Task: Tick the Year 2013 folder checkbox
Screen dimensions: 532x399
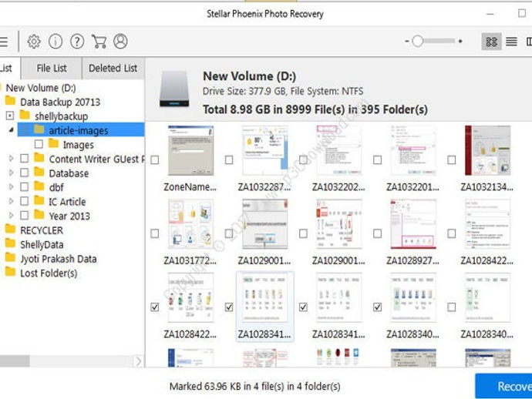Action: coord(25,216)
